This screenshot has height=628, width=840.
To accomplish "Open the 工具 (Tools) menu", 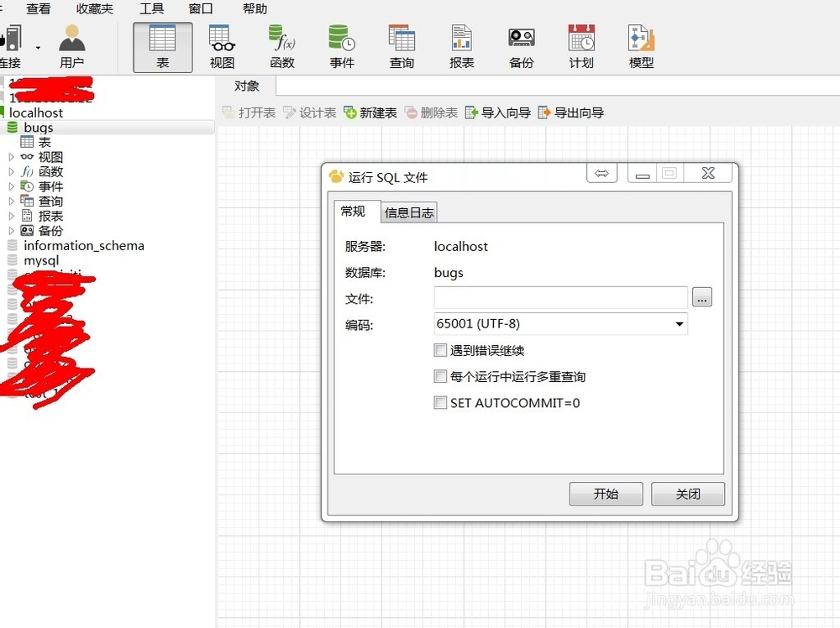I will coord(151,8).
